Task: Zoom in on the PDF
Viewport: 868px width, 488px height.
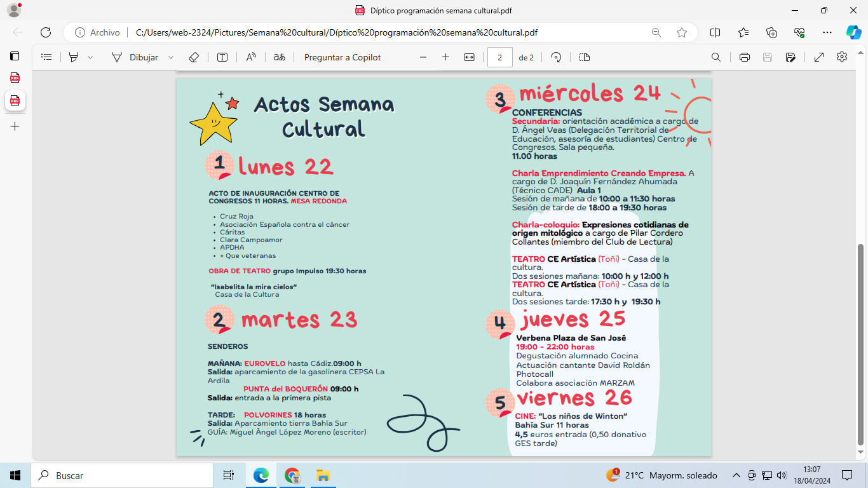Action: pyautogui.click(x=445, y=57)
